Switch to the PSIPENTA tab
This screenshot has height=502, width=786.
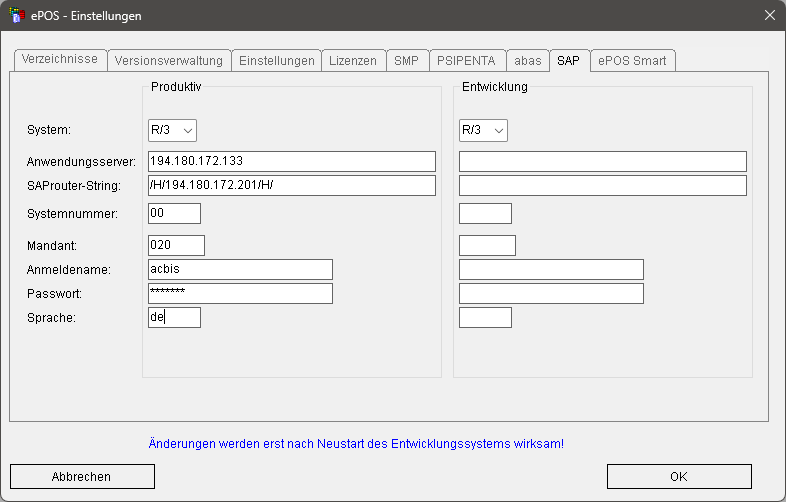[x=466, y=61]
